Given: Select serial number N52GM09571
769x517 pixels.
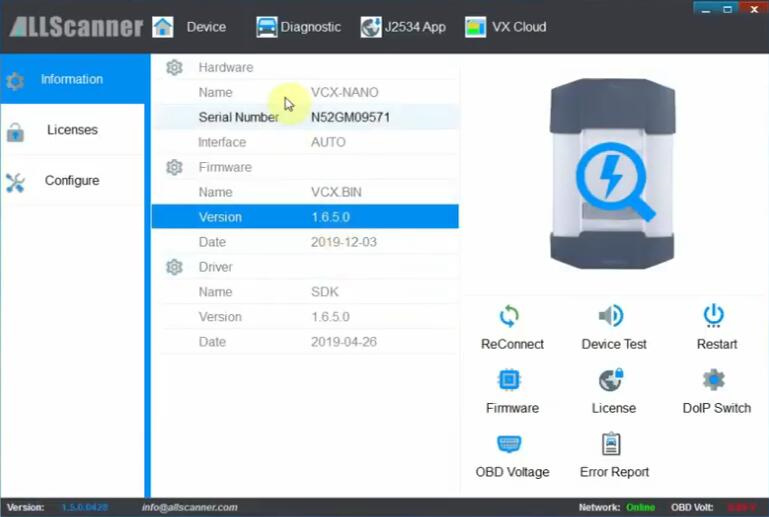Looking at the screenshot, I should [351, 117].
